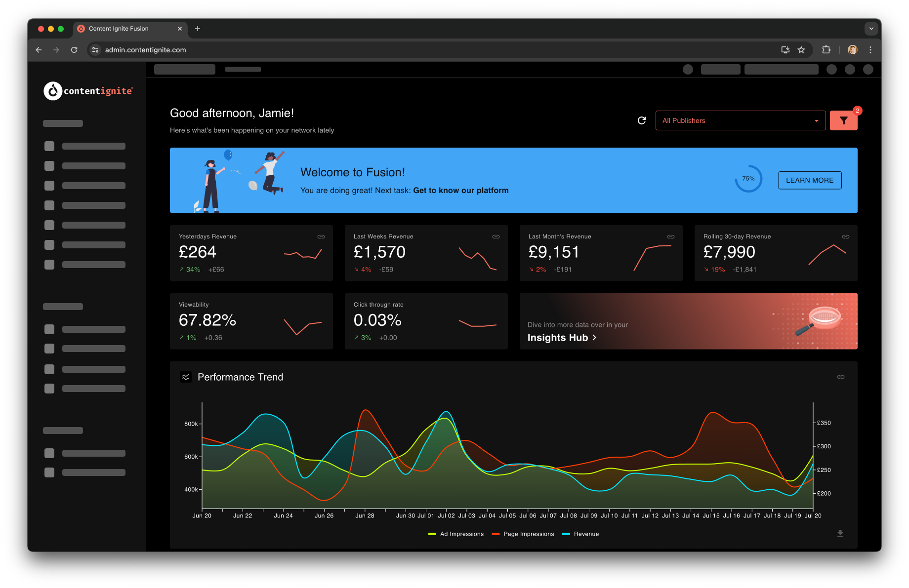This screenshot has width=909, height=588.
Task: Toggle Revenue legend series
Action: tap(580, 534)
